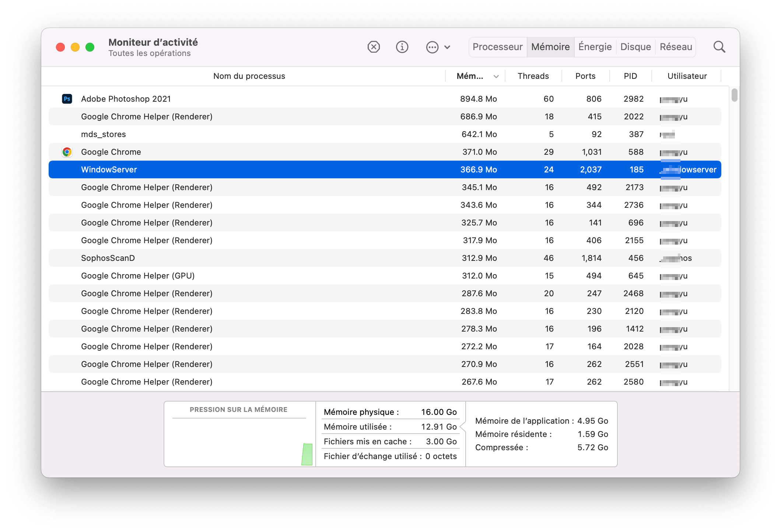Select the mds_stores process row
Image resolution: width=781 pixels, height=532 pixels.
(385, 134)
